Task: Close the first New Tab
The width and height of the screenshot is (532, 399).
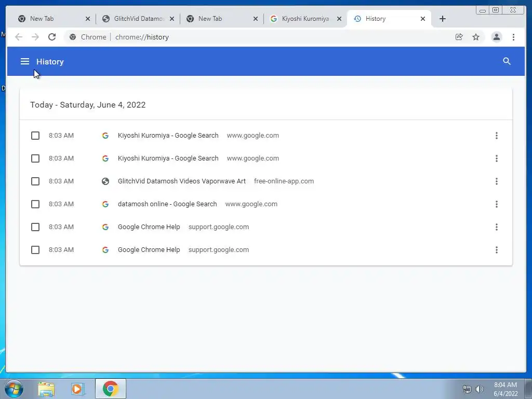Action: point(87,19)
